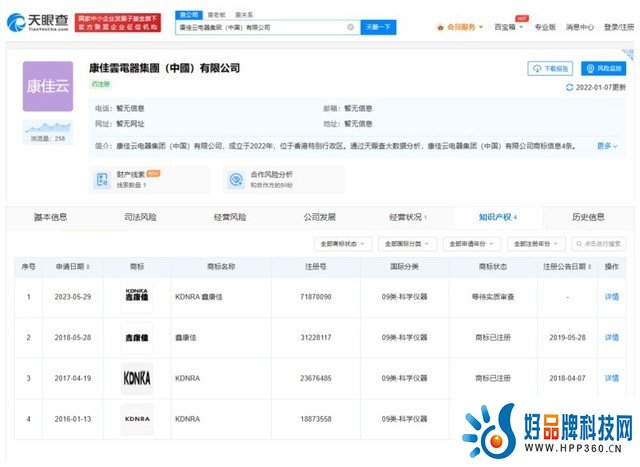Select the 查老板 search tab
Viewport: 640px width, 467px height.
pos(216,15)
